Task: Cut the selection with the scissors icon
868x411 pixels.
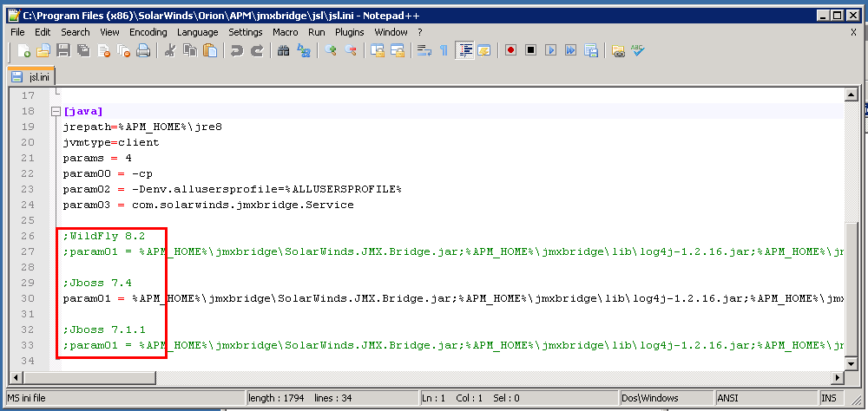Action: coord(170,51)
